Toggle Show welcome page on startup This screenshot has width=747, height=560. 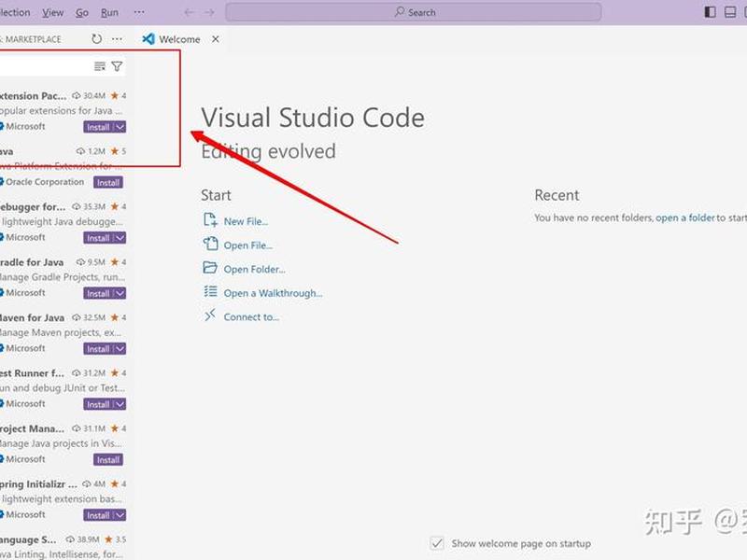(x=437, y=543)
